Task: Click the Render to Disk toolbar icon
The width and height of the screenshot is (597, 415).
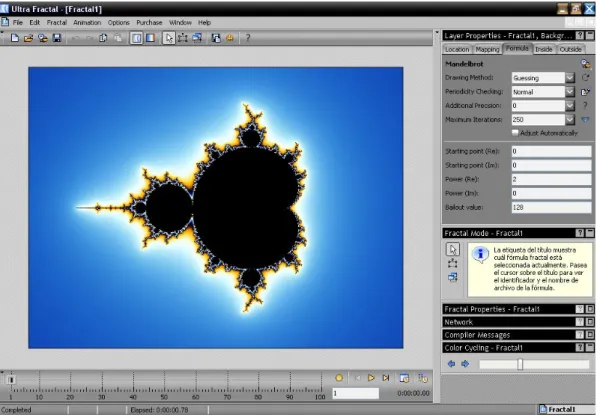Action: 216,38
